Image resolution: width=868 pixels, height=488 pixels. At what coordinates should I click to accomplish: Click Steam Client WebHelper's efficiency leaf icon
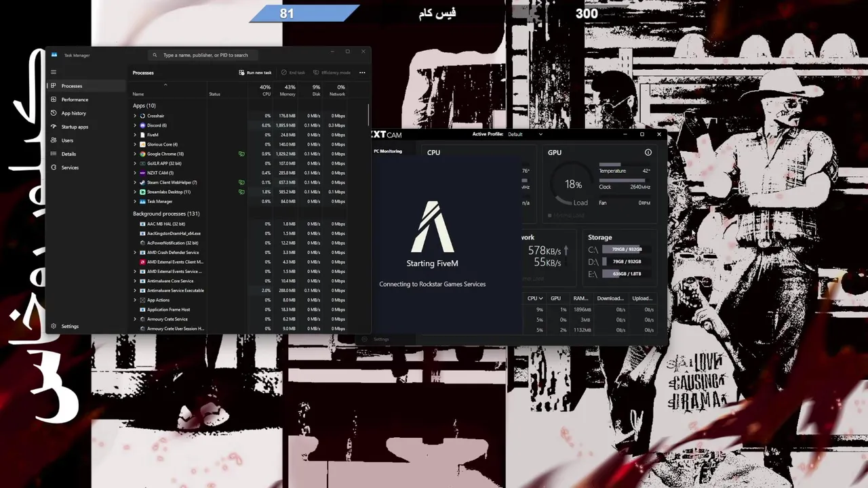tap(241, 182)
